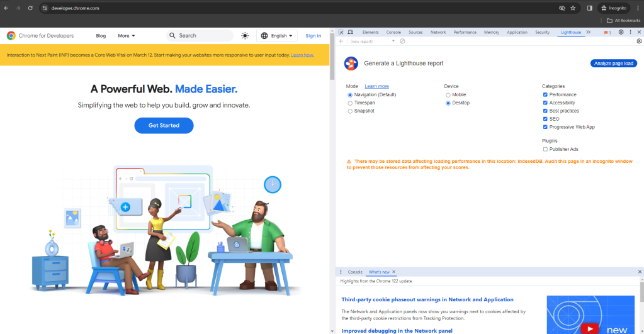Screen dimensions: 644x334
Task: Open the Performance tab
Action: (x=465, y=32)
